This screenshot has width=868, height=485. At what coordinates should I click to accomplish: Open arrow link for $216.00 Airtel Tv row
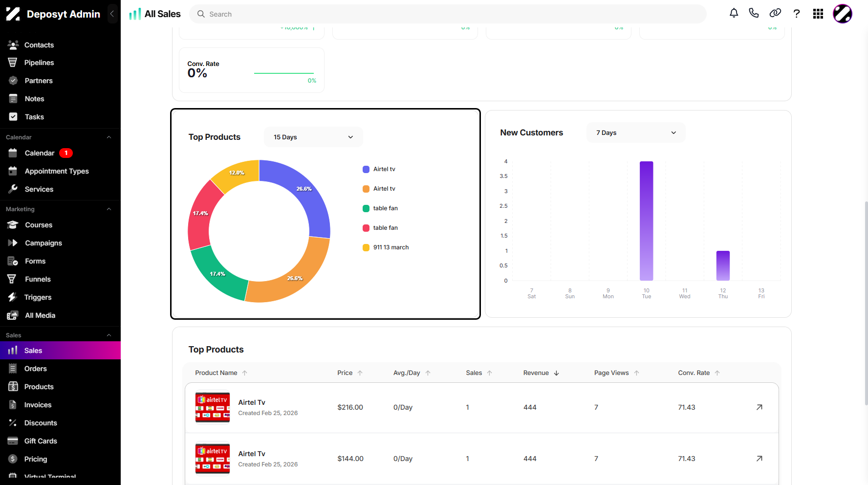[759, 407]
